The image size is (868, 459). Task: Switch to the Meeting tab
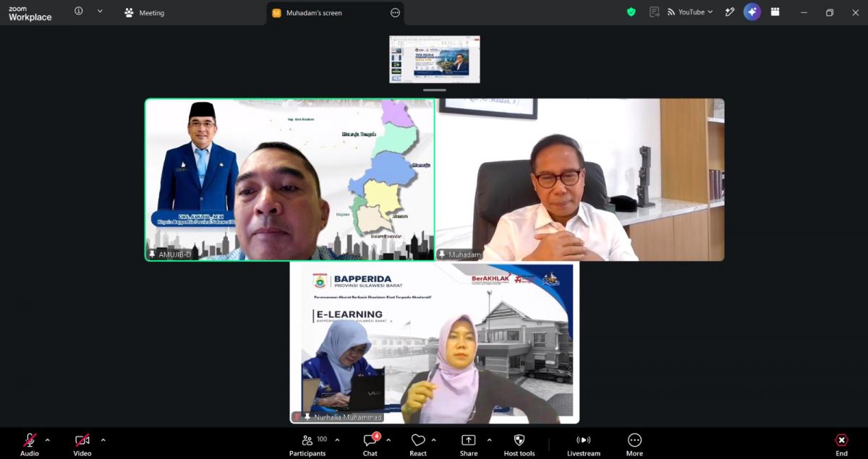[x=145, y=12]
